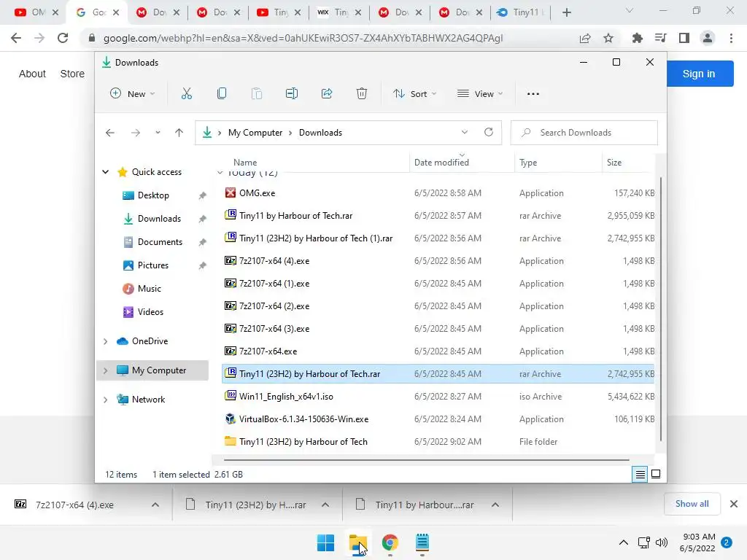Image resolution: width=747 pixels, height=560 pixels.
Task: Open Chrome profile avatar icon
Action: 708,38
